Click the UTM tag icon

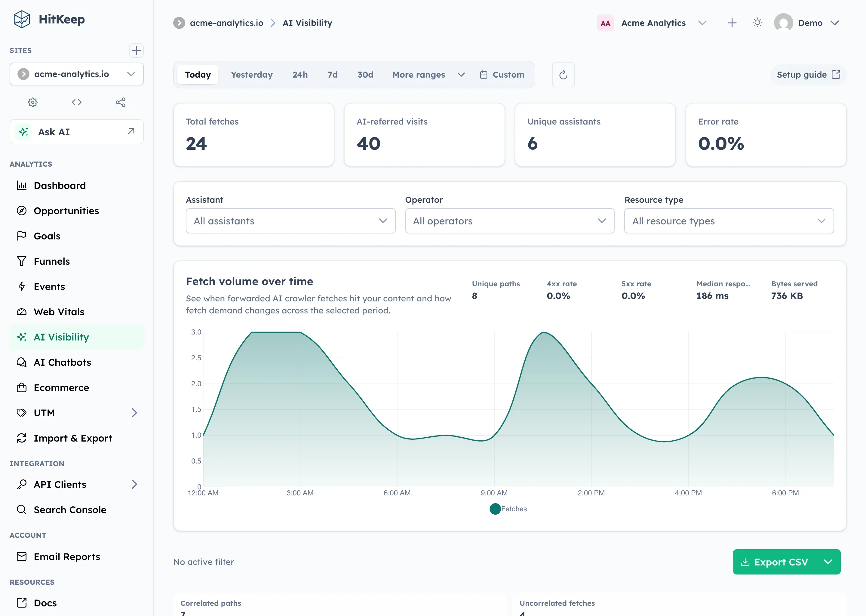[22, 413]
